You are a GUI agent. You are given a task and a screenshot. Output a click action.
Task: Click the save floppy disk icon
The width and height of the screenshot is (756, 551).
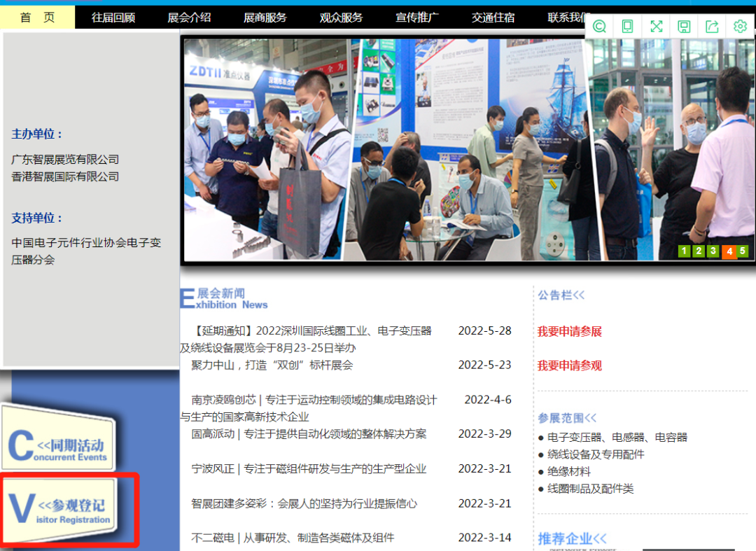[684, 27]
